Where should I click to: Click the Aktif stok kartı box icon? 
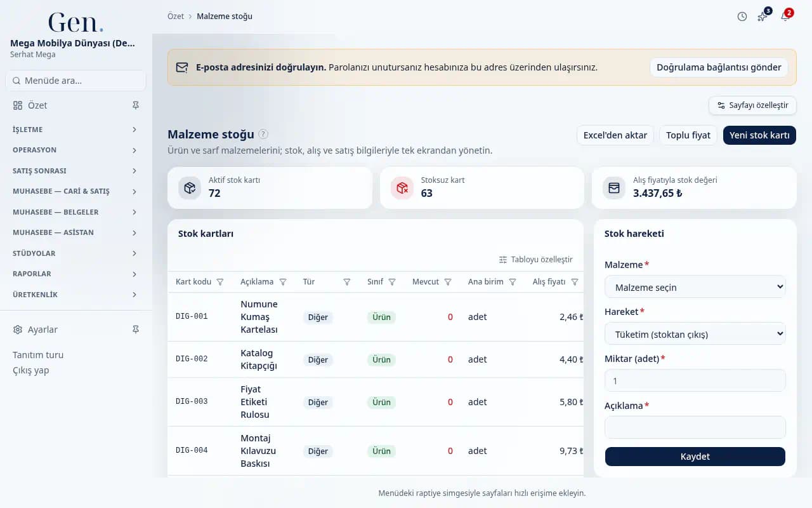[190, 188]
